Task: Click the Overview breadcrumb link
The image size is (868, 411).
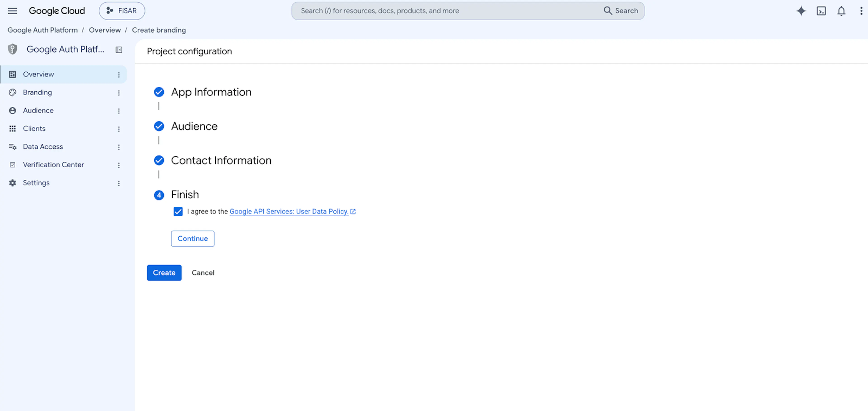Action: (x=105, y=30)
